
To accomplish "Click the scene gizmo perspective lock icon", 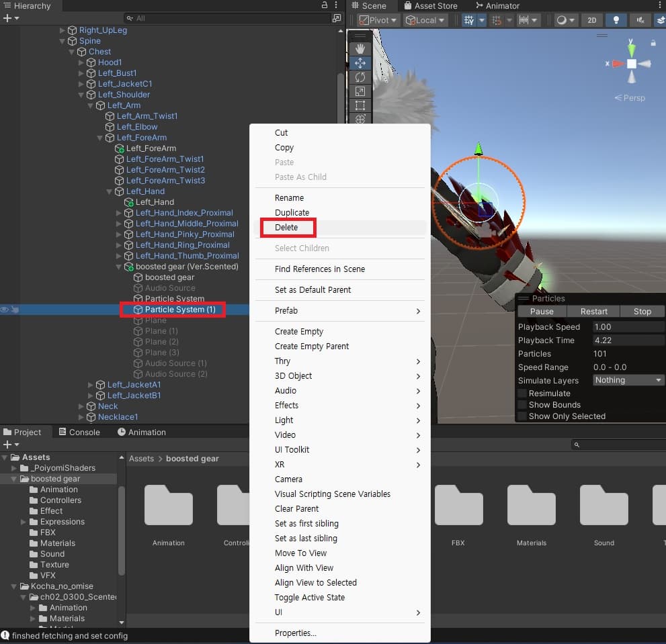I will (x=653, y=43).
